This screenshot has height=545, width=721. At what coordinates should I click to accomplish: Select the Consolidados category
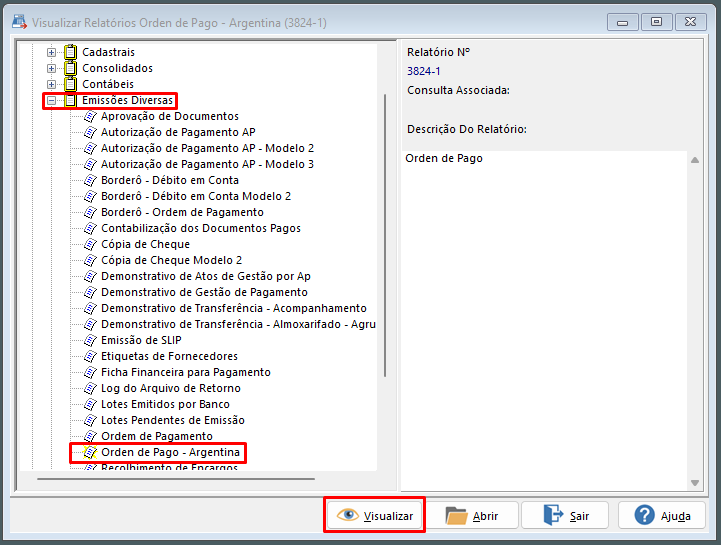[117, 68]
